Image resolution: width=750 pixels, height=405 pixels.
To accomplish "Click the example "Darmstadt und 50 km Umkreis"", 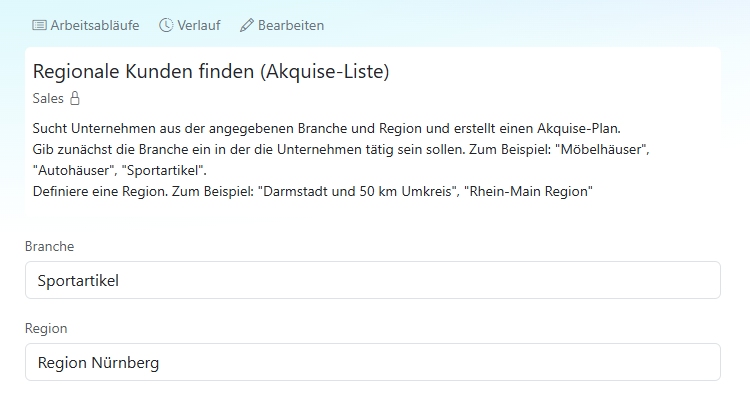I will point(360,191).
